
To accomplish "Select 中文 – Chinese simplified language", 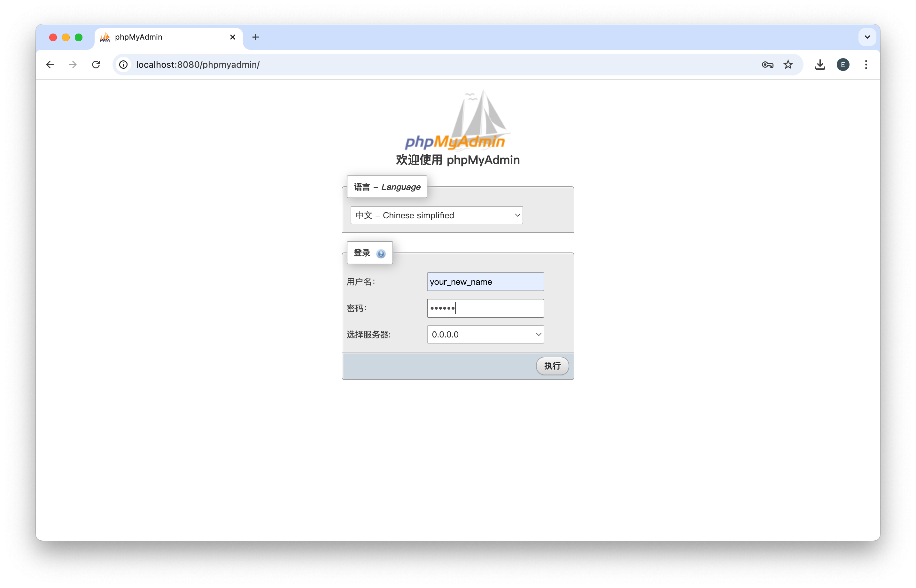I will pyautogui.click(x=436, y=215).
